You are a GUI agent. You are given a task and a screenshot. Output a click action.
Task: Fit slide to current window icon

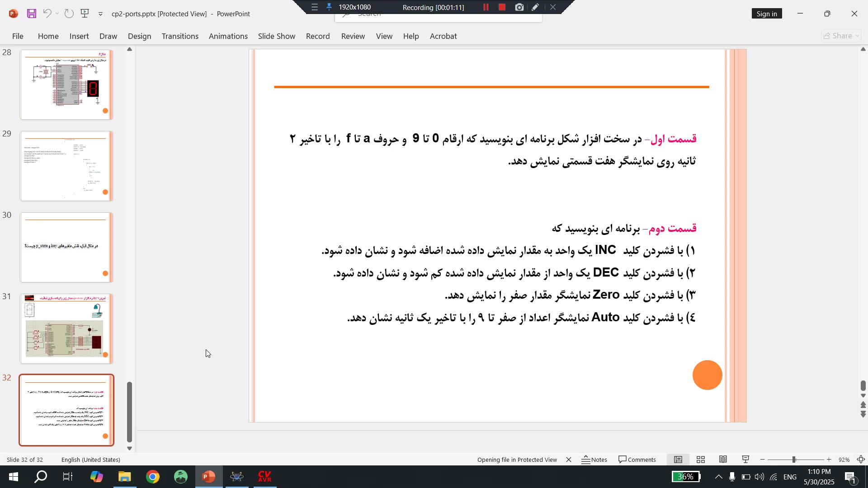point(861,460)
